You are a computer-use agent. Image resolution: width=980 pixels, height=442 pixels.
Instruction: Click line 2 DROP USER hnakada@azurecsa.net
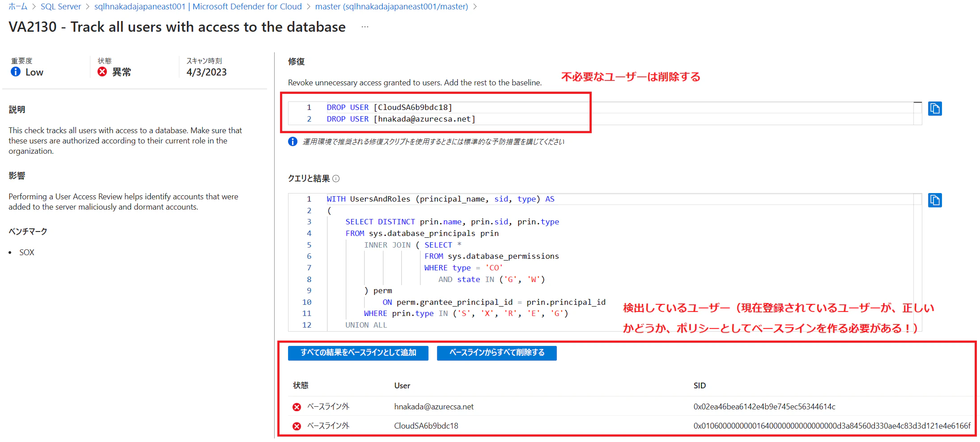401,119
